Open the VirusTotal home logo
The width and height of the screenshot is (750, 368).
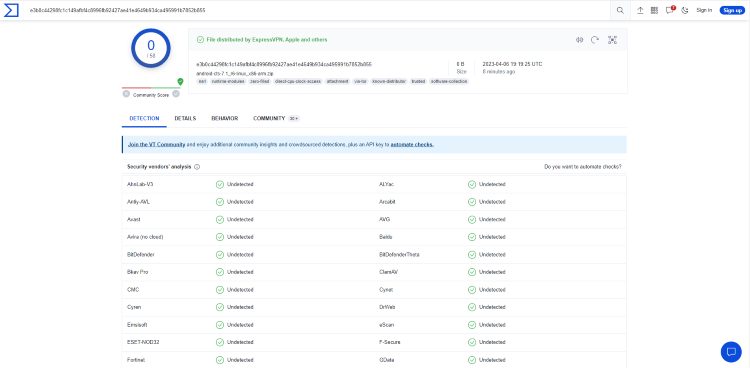(11, 10)
